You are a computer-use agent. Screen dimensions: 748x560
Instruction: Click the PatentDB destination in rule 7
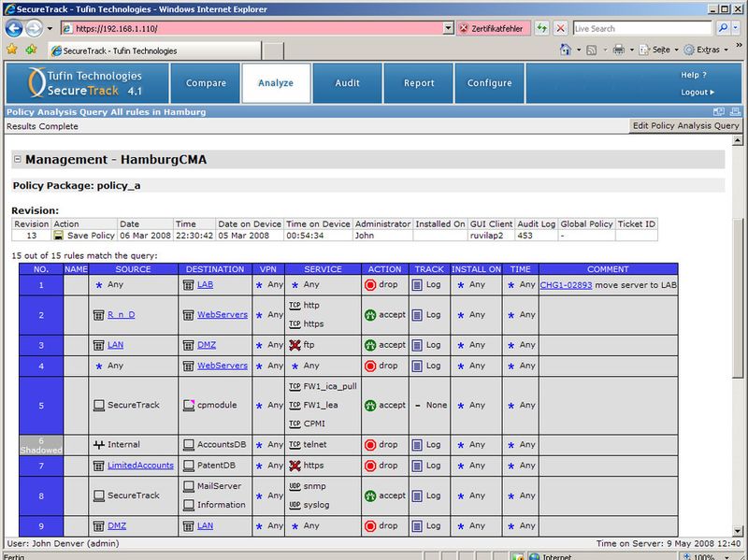[x=216, y=466]
